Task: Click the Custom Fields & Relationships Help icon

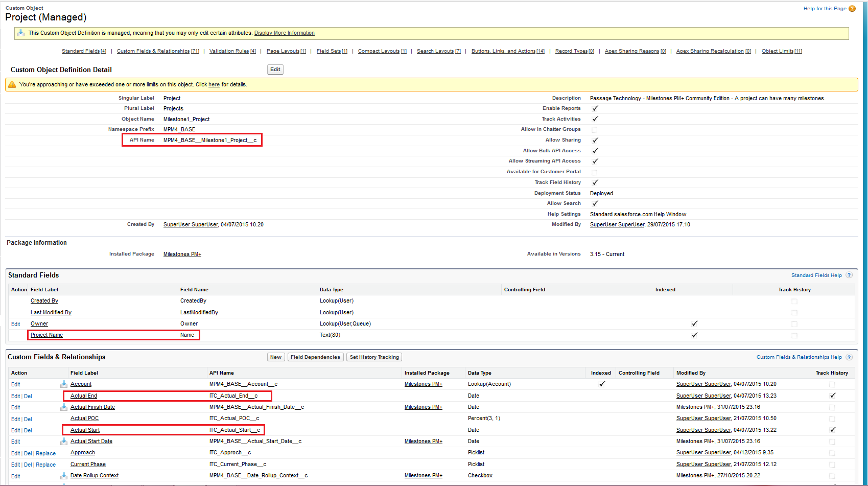Action: point(849,357)
